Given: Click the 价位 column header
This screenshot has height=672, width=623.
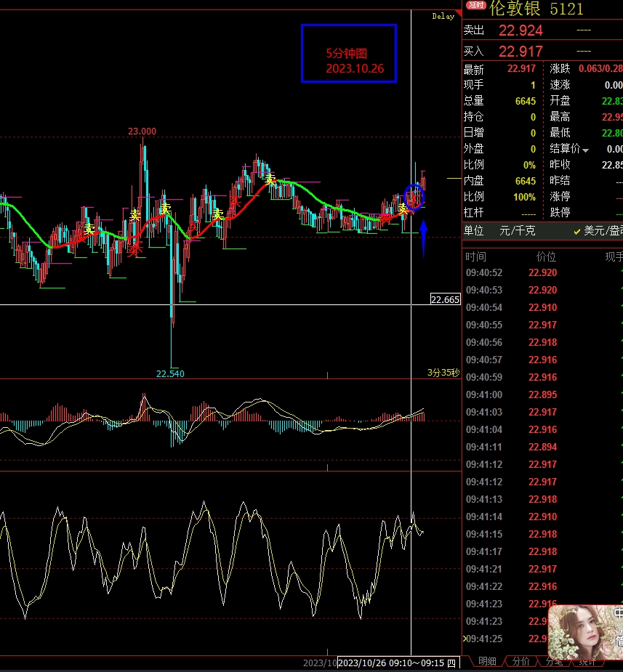Looking at the screenshot, I should pyautogui.click(x=546, y=256).
